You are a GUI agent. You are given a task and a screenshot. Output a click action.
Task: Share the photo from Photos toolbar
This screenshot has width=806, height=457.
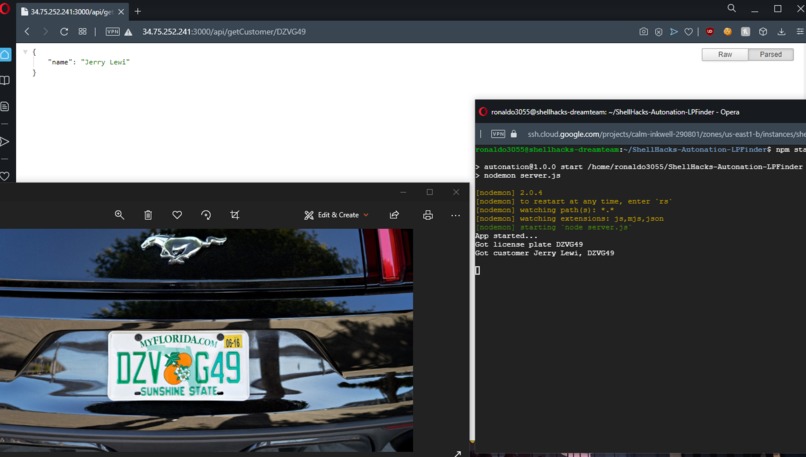tap(394, 215)
